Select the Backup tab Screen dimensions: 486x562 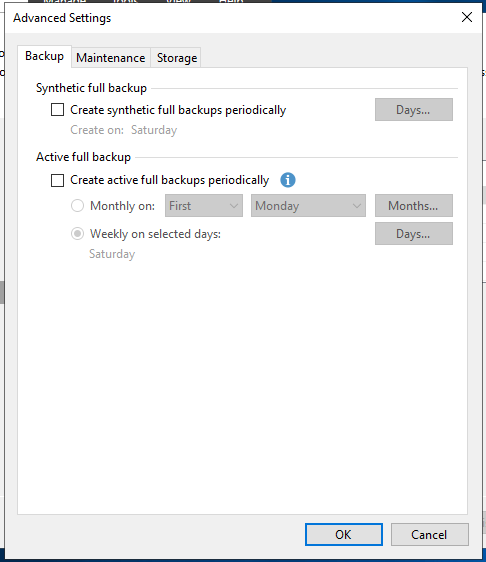coord(44,56)
